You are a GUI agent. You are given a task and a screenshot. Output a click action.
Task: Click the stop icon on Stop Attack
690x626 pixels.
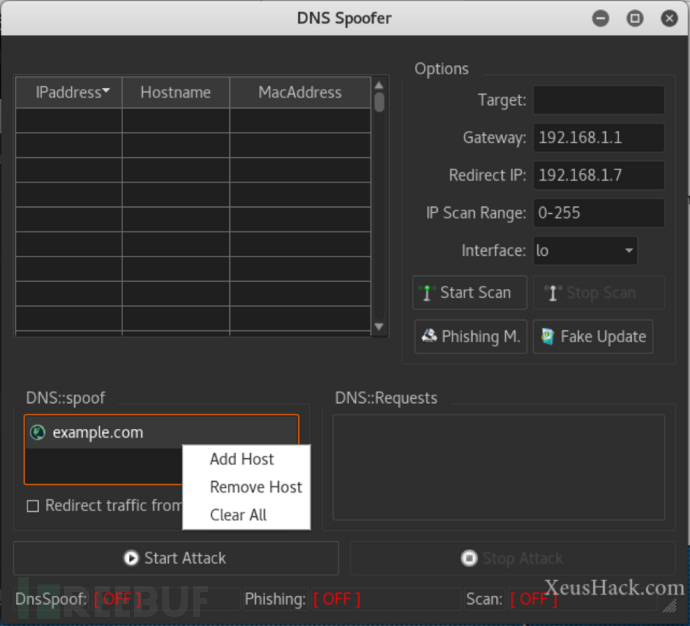pyautogui.click(x=469, y=558)
